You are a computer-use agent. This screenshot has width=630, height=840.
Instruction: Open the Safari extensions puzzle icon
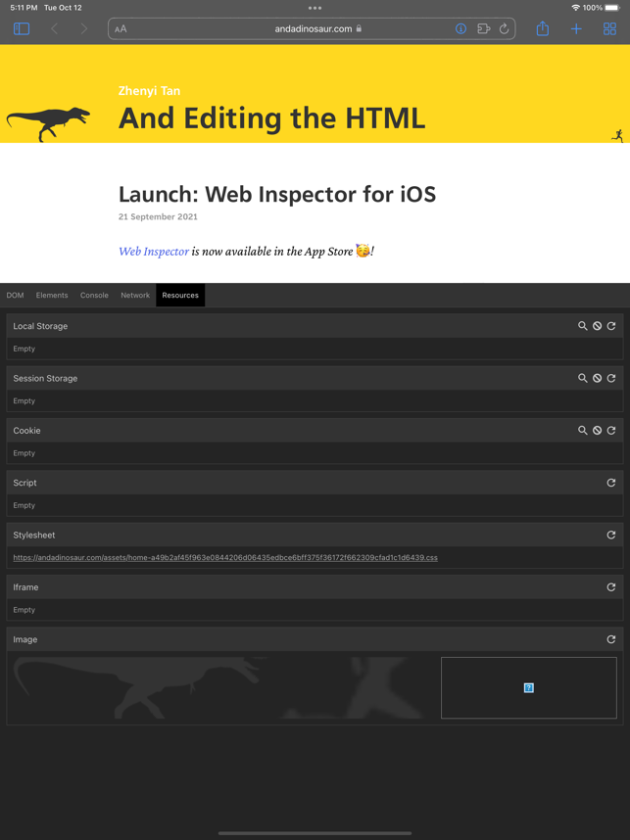pos(484,29)
